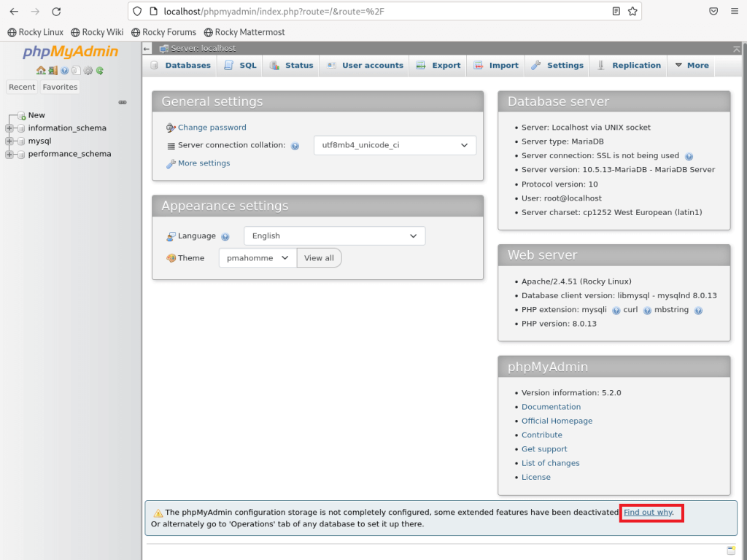The image size is (747, 560).
Task: Click the Recent button in the sidebar
Action: [22, 87]
